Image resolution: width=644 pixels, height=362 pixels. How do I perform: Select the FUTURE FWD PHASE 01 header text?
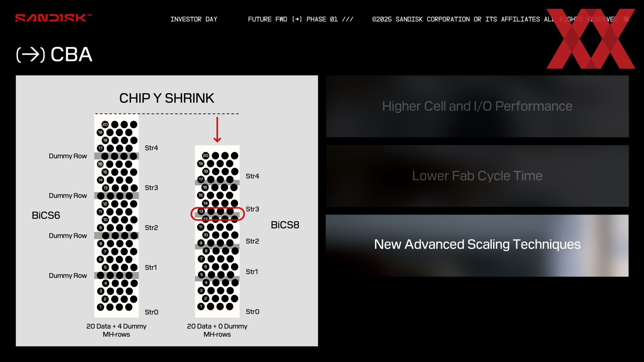[x=301, y=19]
